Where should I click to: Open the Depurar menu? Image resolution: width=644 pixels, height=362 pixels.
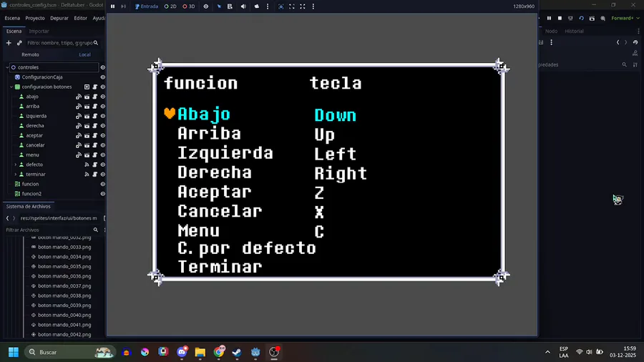click(x=59, y=18)
